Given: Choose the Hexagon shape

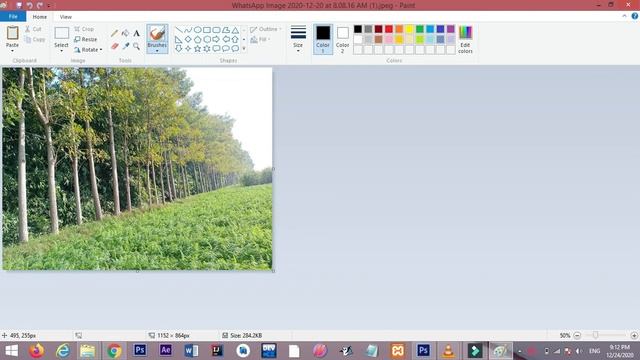Looking at the screenshot, I should click(x=207, y=39).
